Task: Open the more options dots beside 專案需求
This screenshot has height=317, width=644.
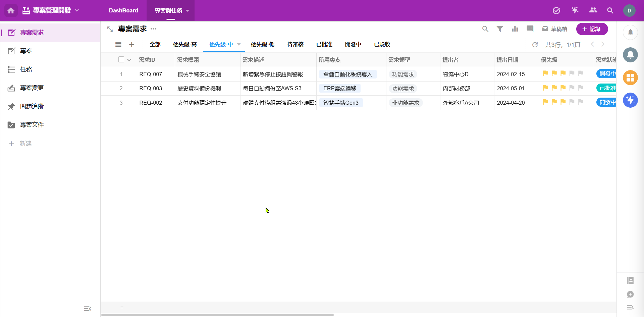Action: [154, 29]
